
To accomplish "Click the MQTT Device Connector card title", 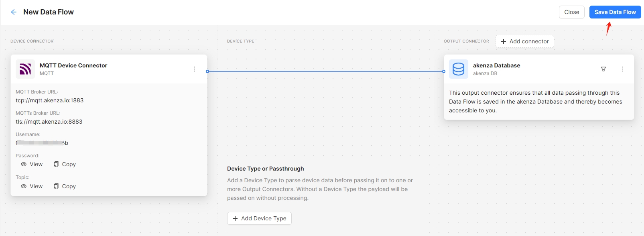I will [x=73, y=65].
